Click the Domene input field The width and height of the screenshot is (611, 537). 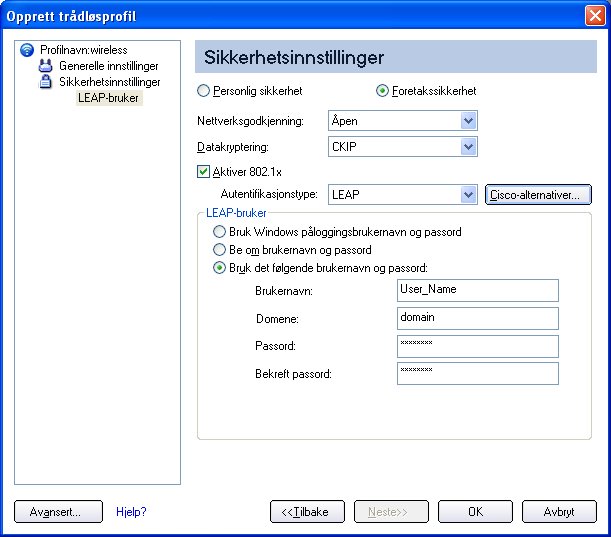(x=478, y=318)
